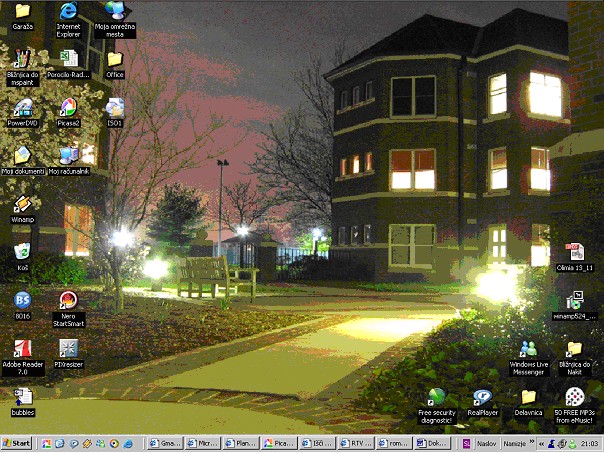
Task: Open Nero StartSmart shortcut
Action: point(68,300)
